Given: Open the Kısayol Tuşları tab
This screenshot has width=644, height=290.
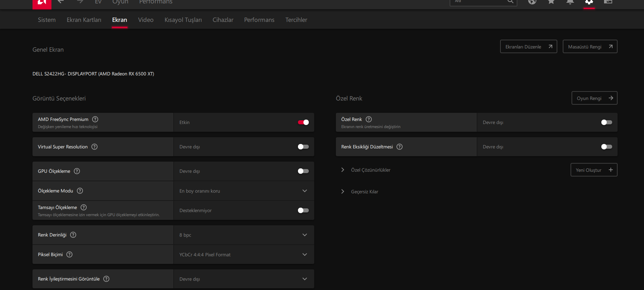Looking at the screenshot, I should (183, 20).
